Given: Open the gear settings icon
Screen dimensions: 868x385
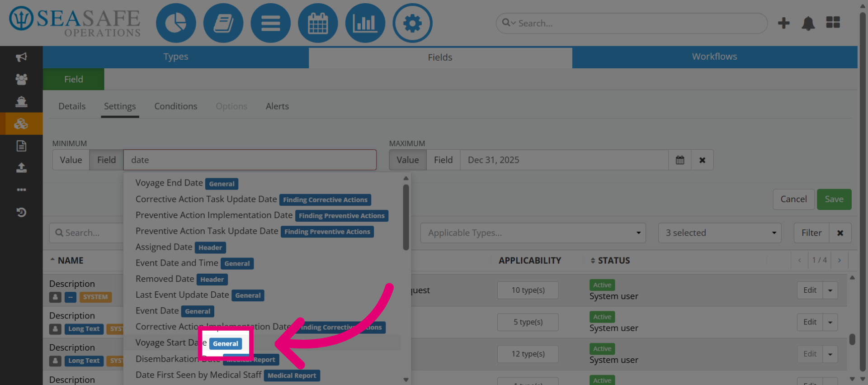Looking at the screenshot, I should [x=412, y=23].
